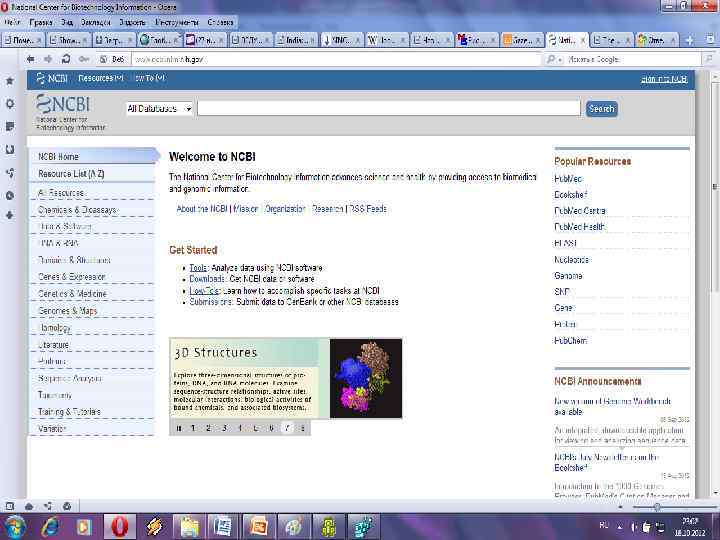Viewport: 720px width, 540px height.
Task: Click the media player taskbar icon
Action: pos(84,527)
